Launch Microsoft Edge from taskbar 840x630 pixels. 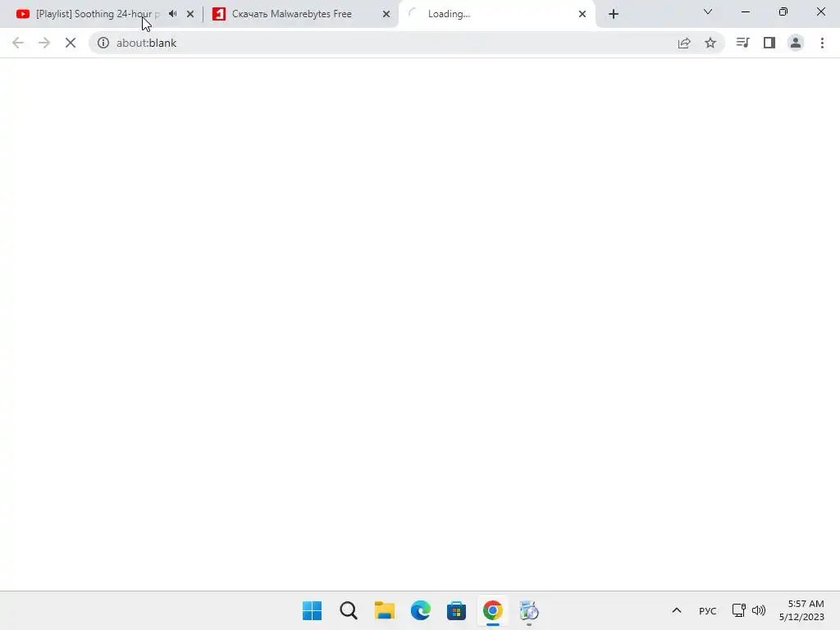(421, 610)
